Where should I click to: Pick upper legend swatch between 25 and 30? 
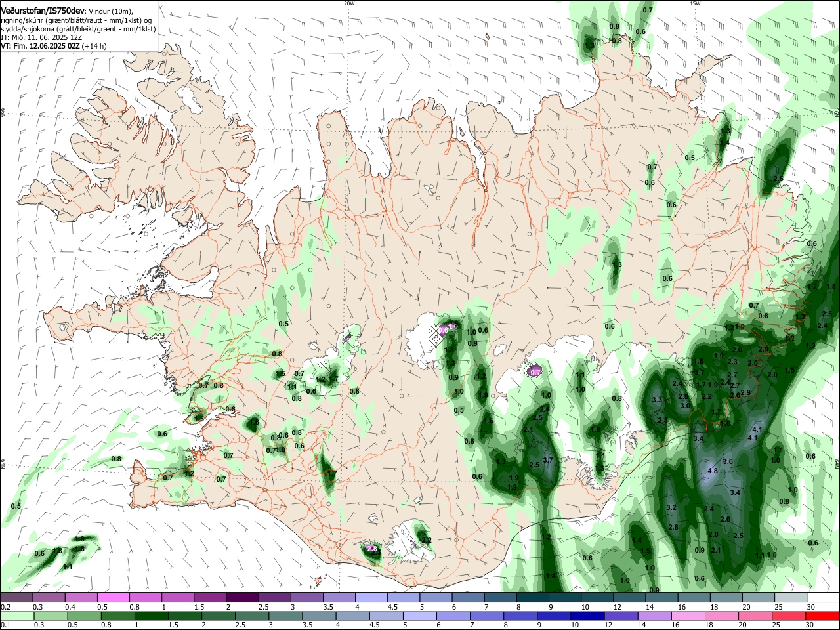[790, 597]
